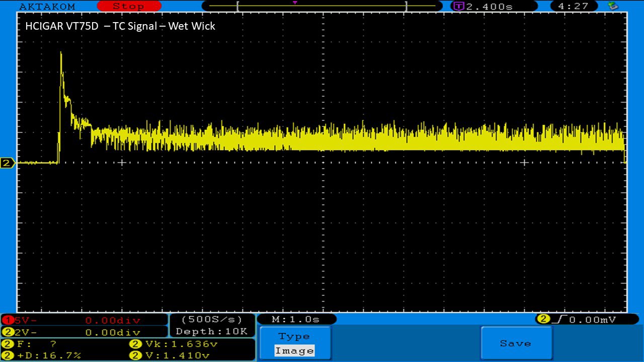The image size is (644, 362).
Task: Click the Depth:10K memory depth readout
Action: tap(211, 332)
